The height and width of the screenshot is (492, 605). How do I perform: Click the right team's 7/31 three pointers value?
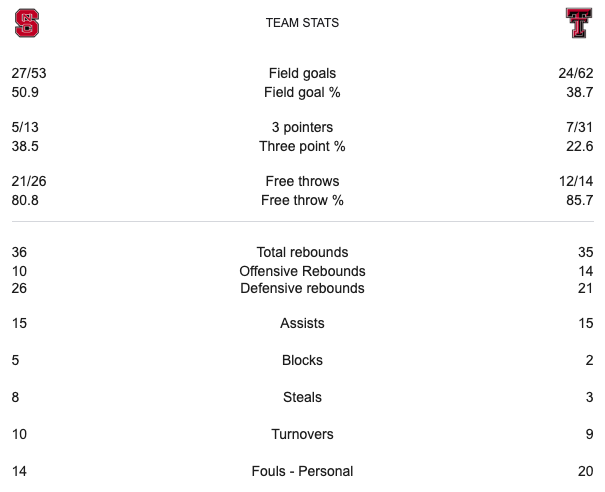click(x=579, y=127)
